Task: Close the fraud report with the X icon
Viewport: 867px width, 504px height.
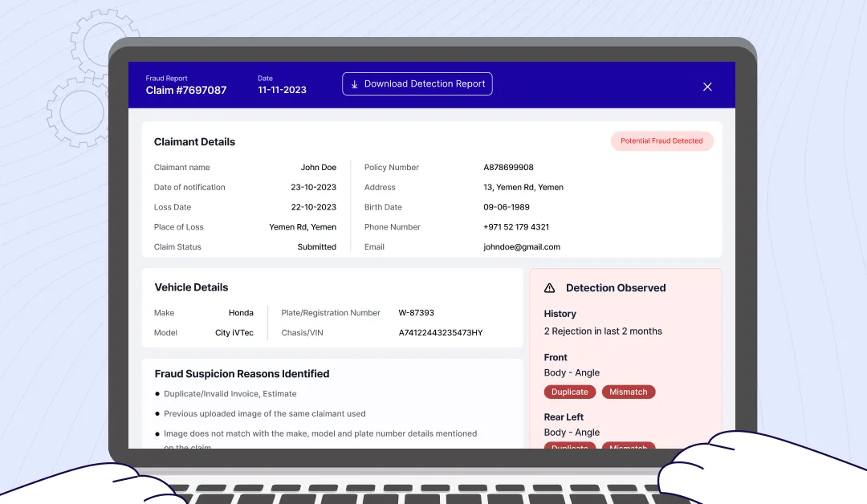Action: (707, 87)
